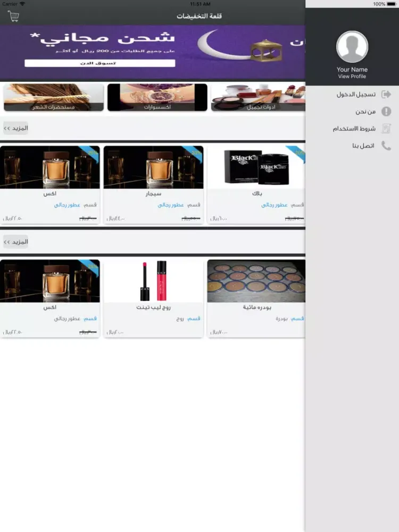
Task: Click the Wi-Fi indicator in status bar
Action: coord(22,4)
